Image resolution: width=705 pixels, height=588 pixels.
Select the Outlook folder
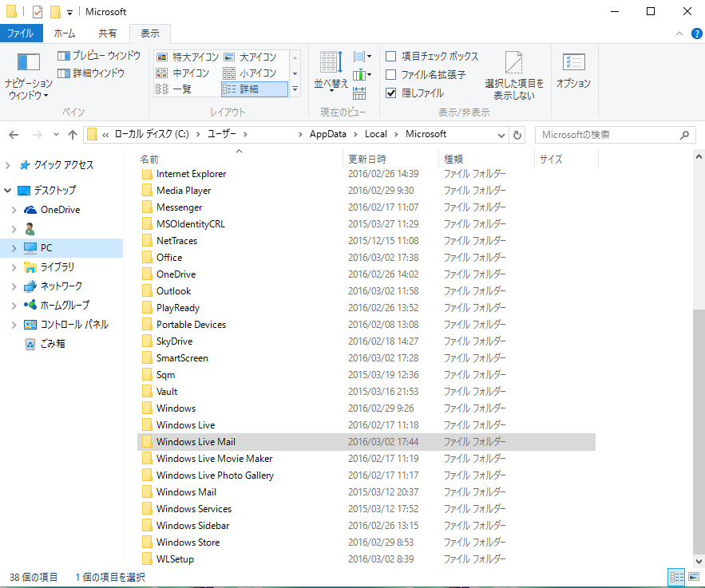(366, 291)
